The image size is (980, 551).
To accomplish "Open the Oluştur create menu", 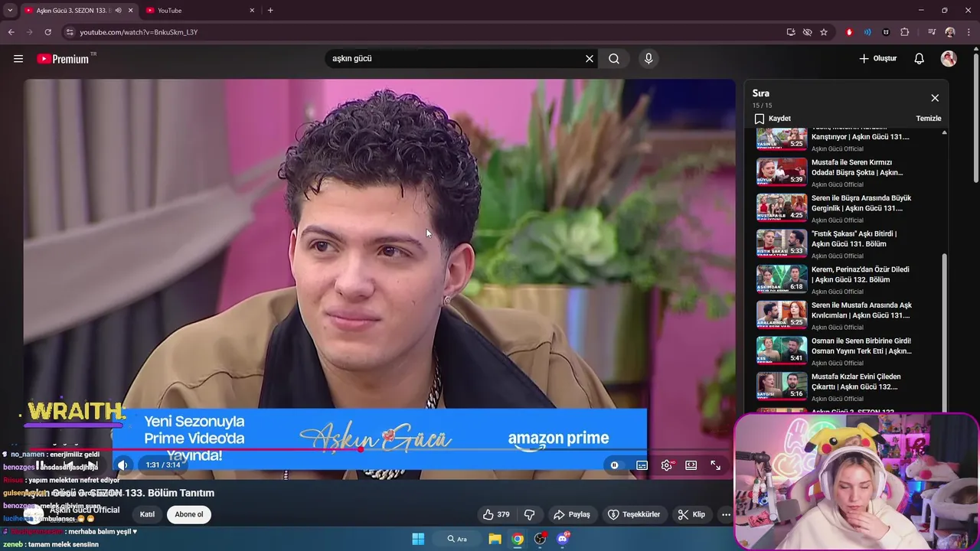I will (878, 59).
